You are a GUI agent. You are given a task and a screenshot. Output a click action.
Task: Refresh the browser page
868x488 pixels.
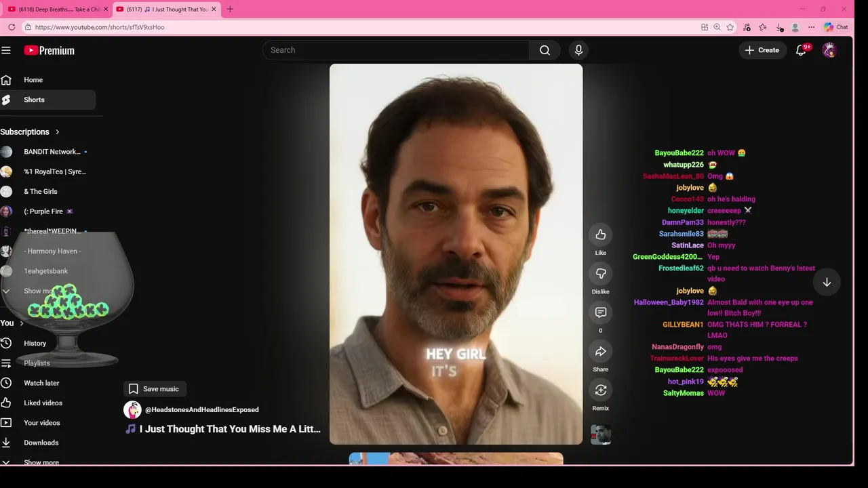tap(12, 27)
